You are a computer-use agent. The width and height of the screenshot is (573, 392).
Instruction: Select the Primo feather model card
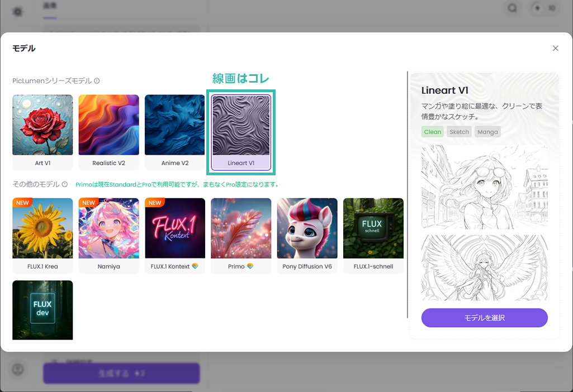[241, 236]
